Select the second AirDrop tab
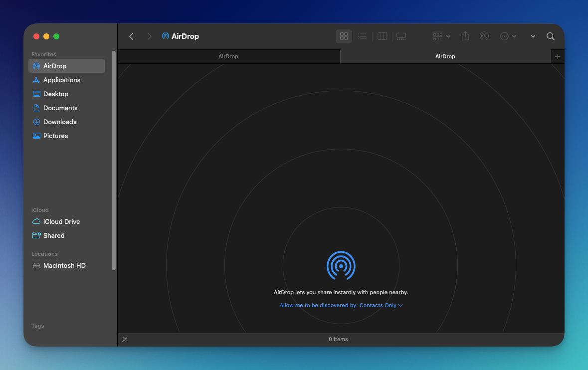The image size is (588, 370). (x=445, y=57)
